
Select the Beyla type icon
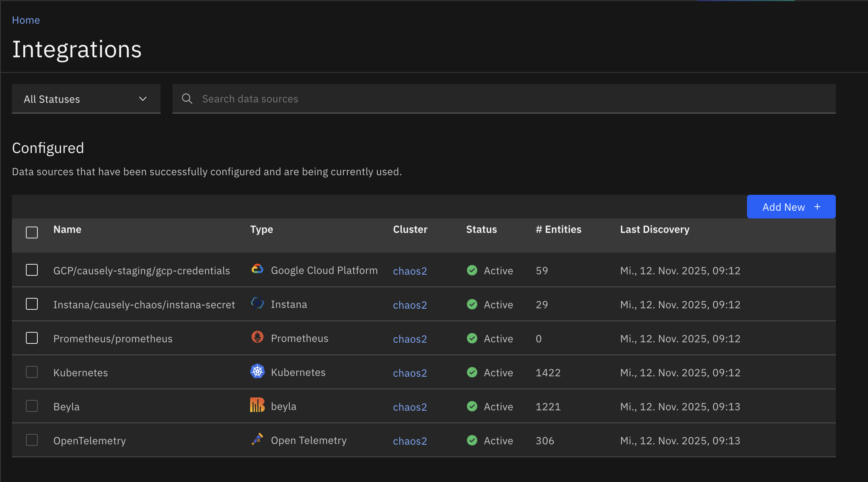click(x=258, y=405)
